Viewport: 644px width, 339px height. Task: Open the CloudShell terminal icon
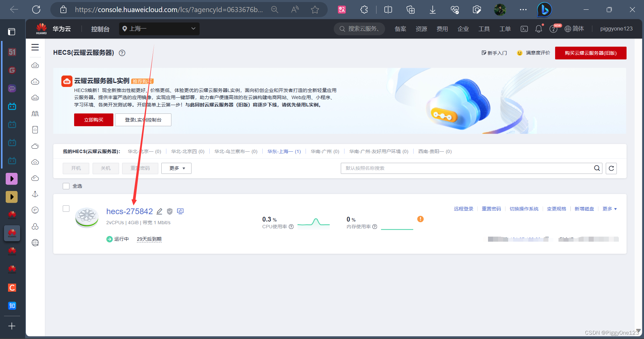click(524, 29)
